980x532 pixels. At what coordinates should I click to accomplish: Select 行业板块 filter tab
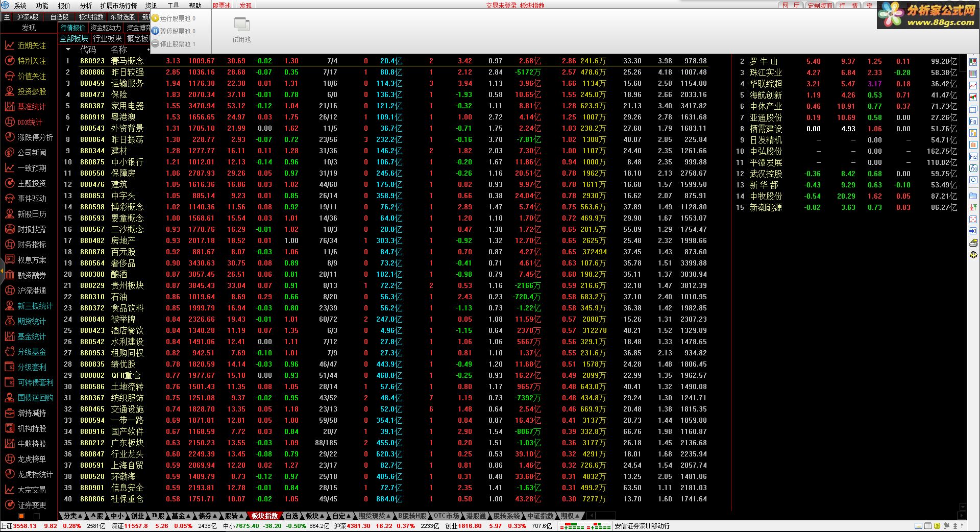pyautogui.click(x=108, y=38)
